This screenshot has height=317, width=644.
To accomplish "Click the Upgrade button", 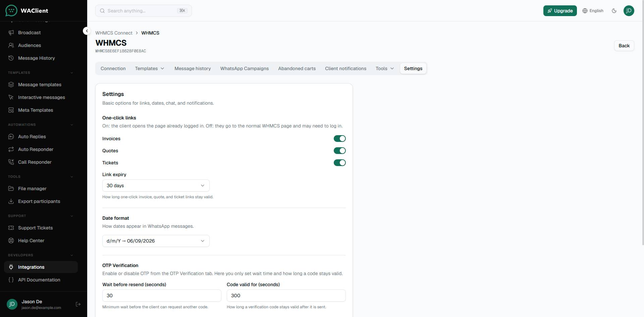I will 560,11.
